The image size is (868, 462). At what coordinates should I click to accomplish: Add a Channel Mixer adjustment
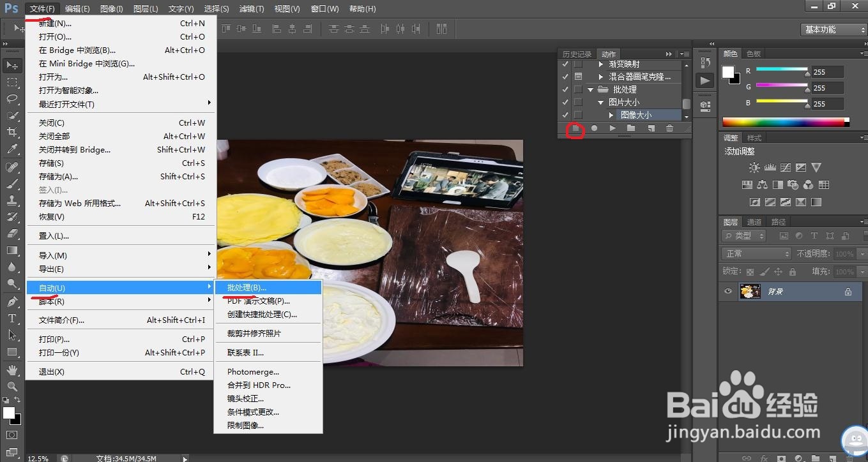808,185
